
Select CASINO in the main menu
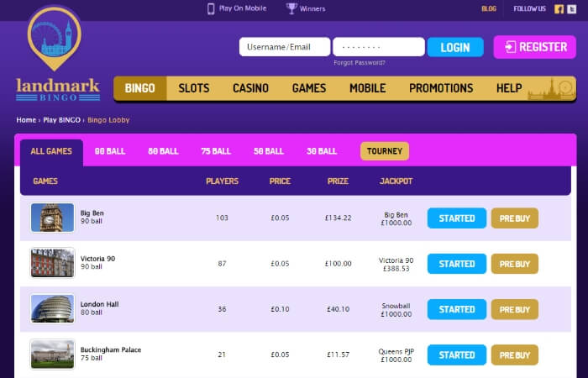[x=250, y=88]
